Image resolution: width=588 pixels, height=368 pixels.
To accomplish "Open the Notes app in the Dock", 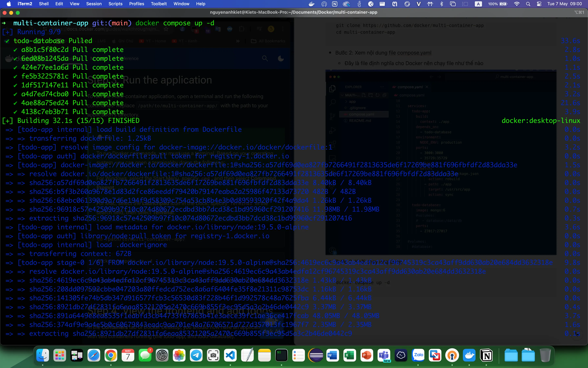I will (264, 356).
